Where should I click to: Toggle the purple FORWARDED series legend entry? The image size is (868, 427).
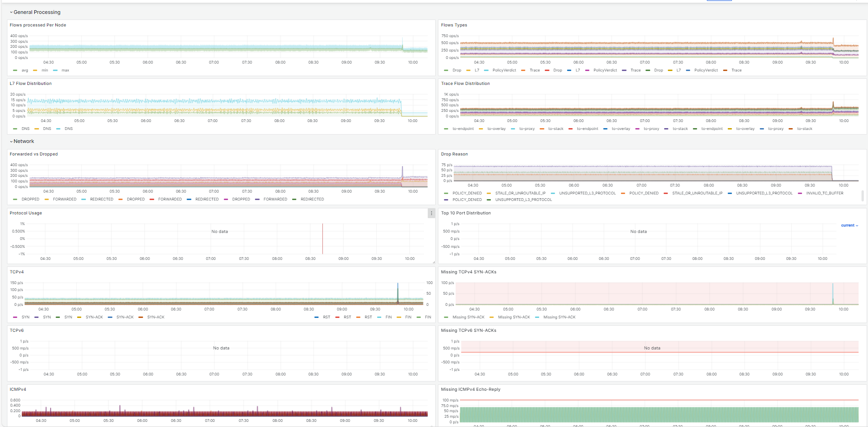click(x=275, y=199)
